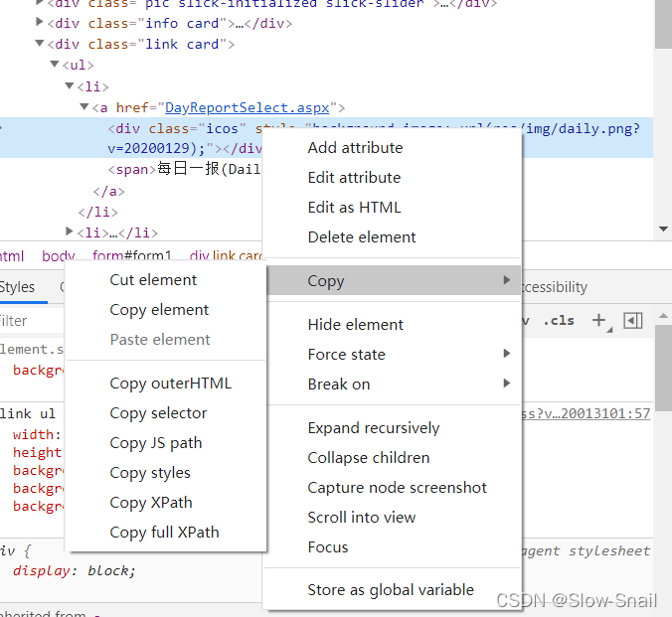Viewport: 672px width, 617px height.
Task: Select the closing </li> tag row
Action: tap(97, 212)
